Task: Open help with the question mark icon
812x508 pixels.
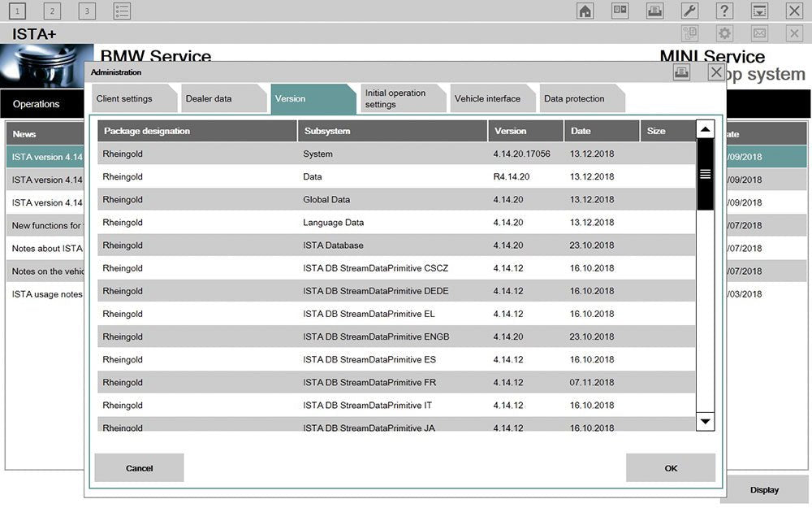Action: pos(724,11)
